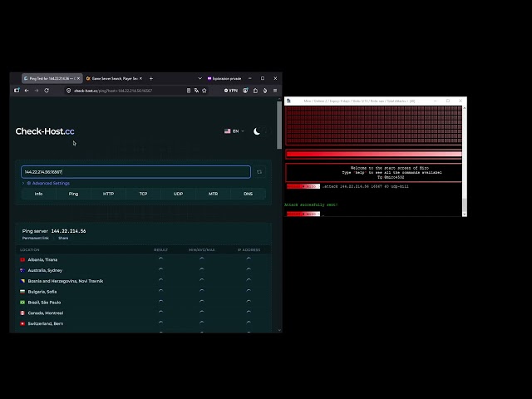Image resolution: width=532 pixels, height=399 pixels.
Task: Close the Ping Test tab
Action: pos(78,78)
